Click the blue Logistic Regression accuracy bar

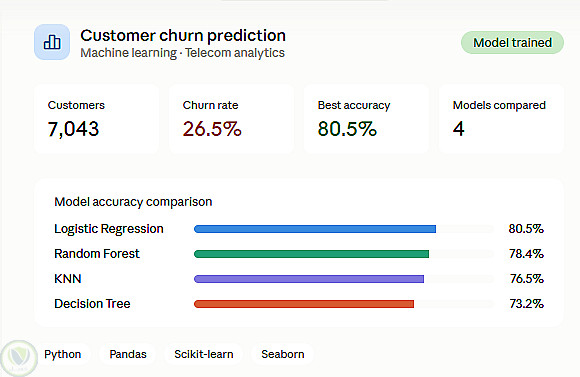click(x=315, y=229)
